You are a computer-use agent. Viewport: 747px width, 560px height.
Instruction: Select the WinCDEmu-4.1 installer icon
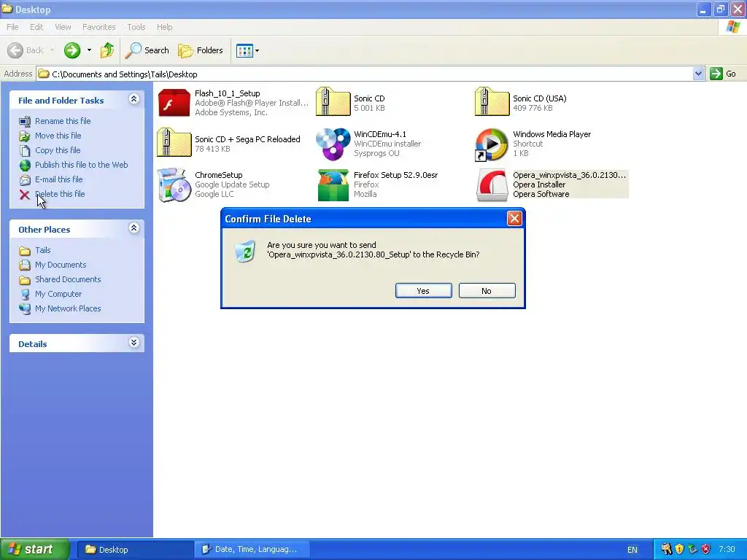click(x=333, y=144)
